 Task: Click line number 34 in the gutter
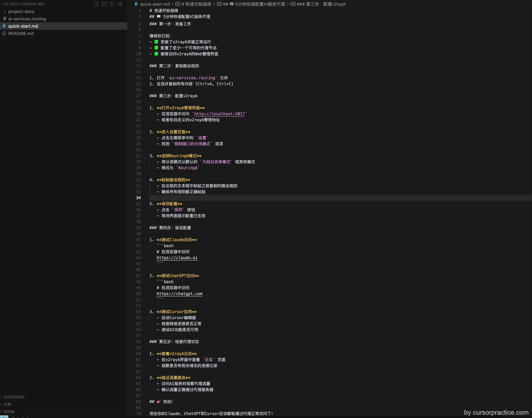tap(138, 198)
